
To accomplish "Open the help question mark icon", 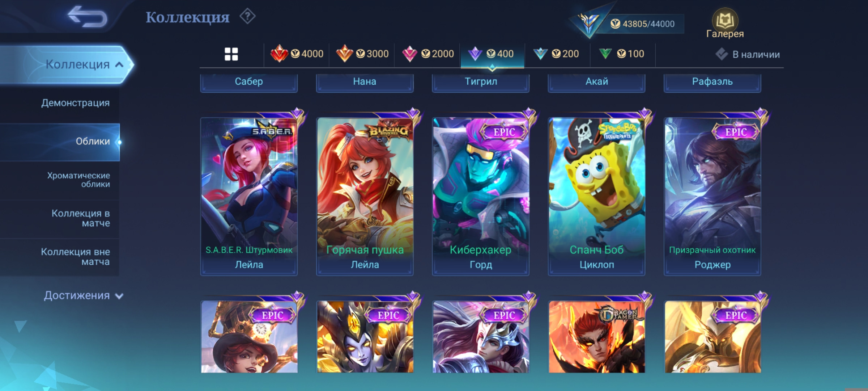I will (247, 16).
